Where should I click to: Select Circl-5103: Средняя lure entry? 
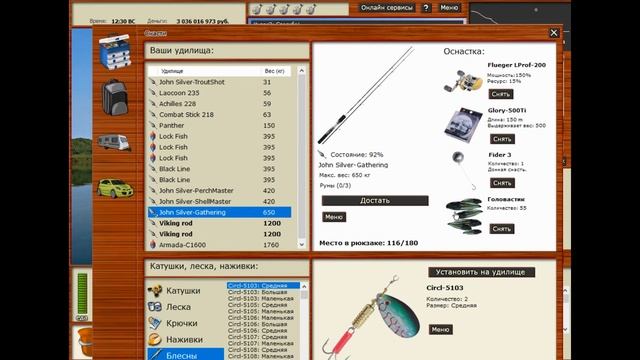263,286
